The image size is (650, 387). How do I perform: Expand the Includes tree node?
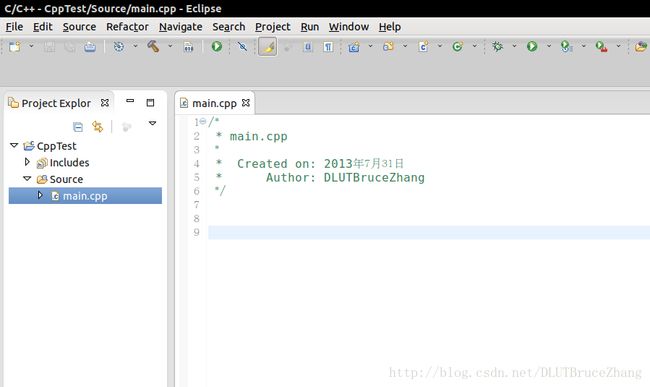[x=27, y=162]
